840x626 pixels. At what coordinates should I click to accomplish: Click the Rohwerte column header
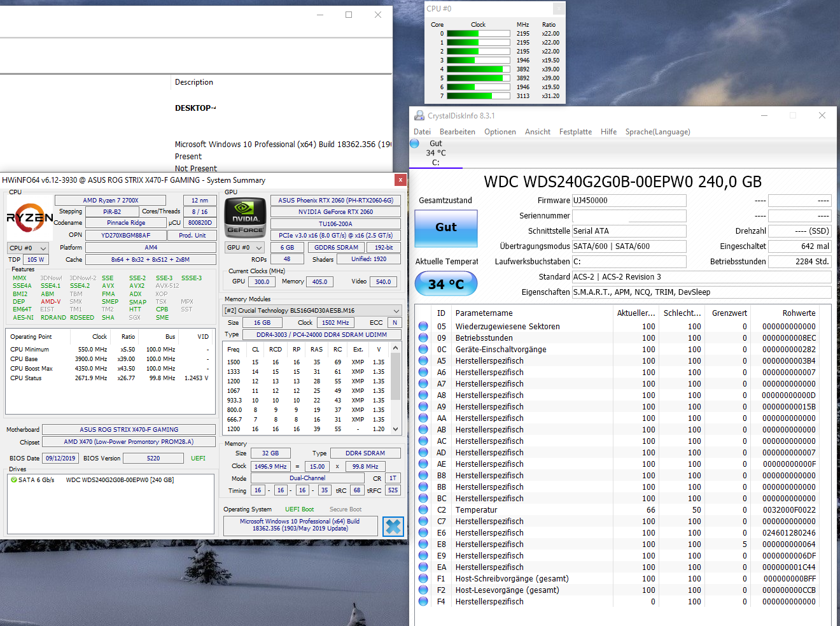[x=786, y=313]
